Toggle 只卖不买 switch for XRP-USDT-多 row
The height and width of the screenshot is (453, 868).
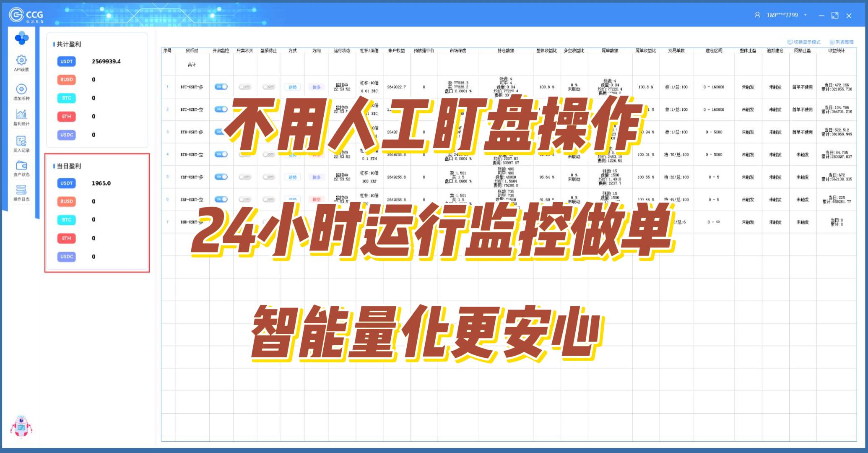(244, 177)
